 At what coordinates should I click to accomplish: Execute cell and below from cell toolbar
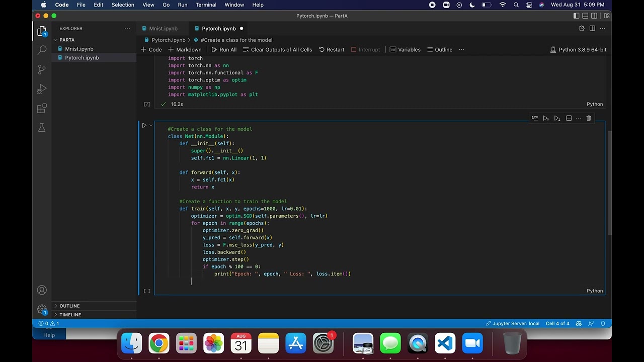tap(557, 118)
